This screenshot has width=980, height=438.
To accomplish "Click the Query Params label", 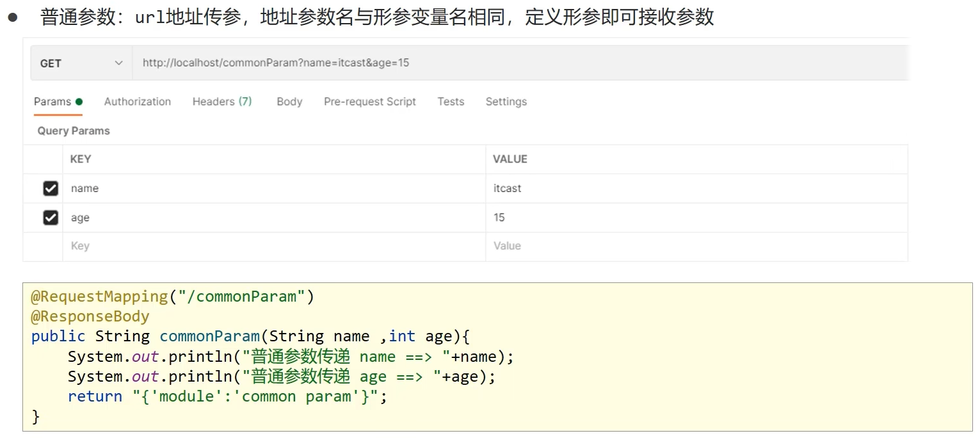I will [x=74, y=131].
